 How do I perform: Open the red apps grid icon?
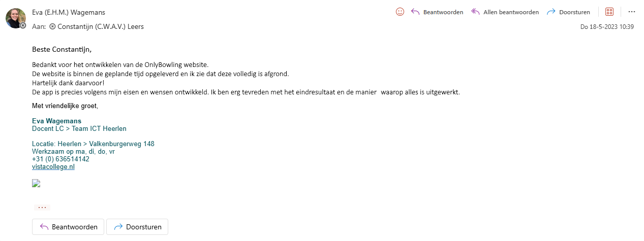pos(609,12)
